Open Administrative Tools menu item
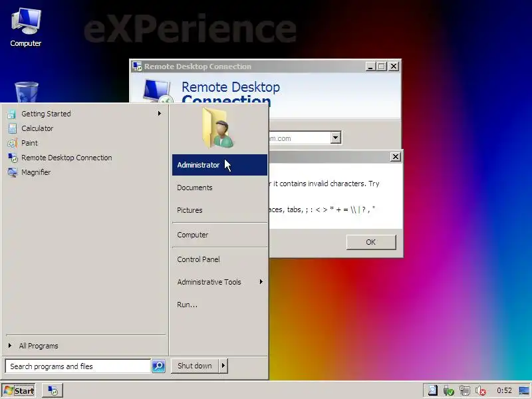 tap(219, 282)
